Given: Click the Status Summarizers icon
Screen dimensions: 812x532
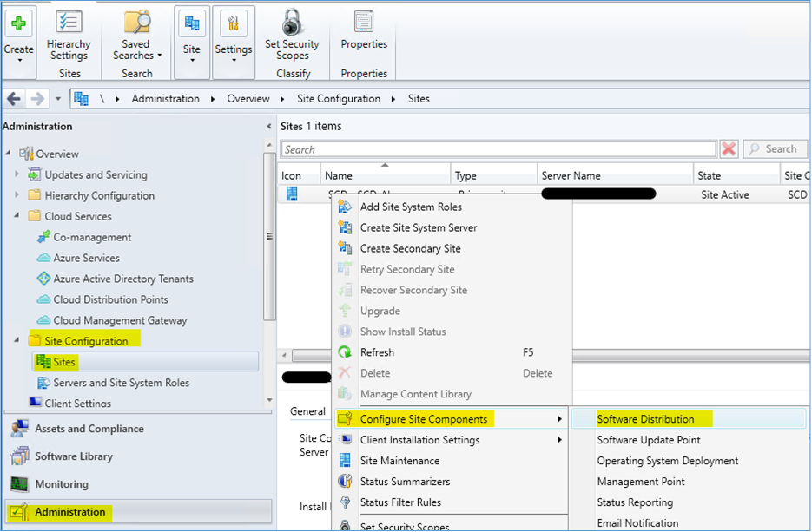Looking at the screenshot, I should (345, 481).
